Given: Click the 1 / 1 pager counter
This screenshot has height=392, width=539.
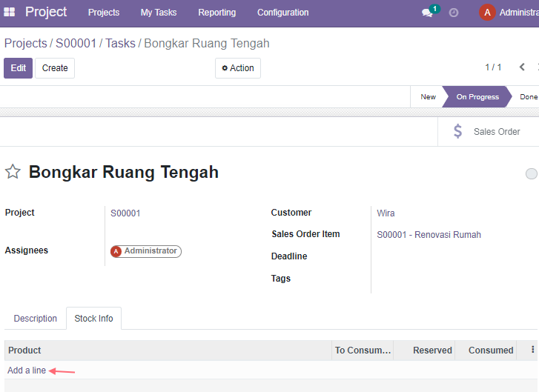Looking at the screenshot, I should 493,67.
